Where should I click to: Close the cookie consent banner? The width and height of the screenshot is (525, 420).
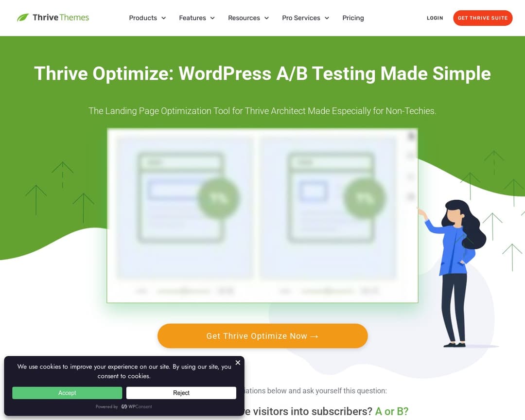[238, 363]
